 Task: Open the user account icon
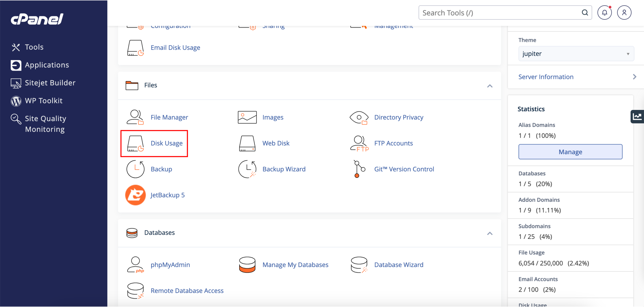point(624,13)
